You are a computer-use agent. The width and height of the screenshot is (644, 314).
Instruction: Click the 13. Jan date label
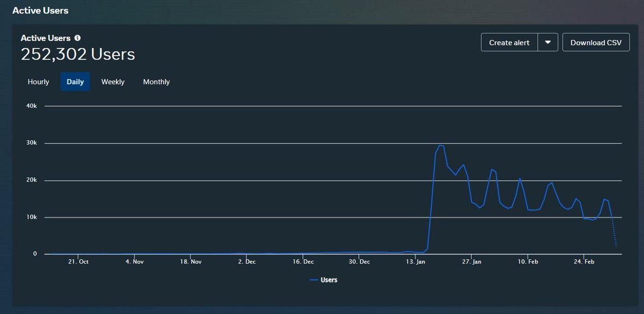[x=415, y=262]
